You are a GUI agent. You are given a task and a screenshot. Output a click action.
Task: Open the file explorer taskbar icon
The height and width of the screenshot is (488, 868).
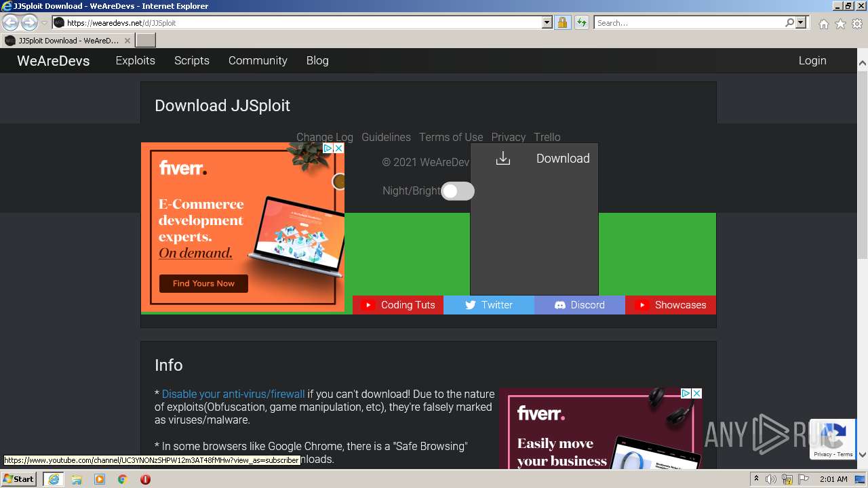click(x=77, y=479)
